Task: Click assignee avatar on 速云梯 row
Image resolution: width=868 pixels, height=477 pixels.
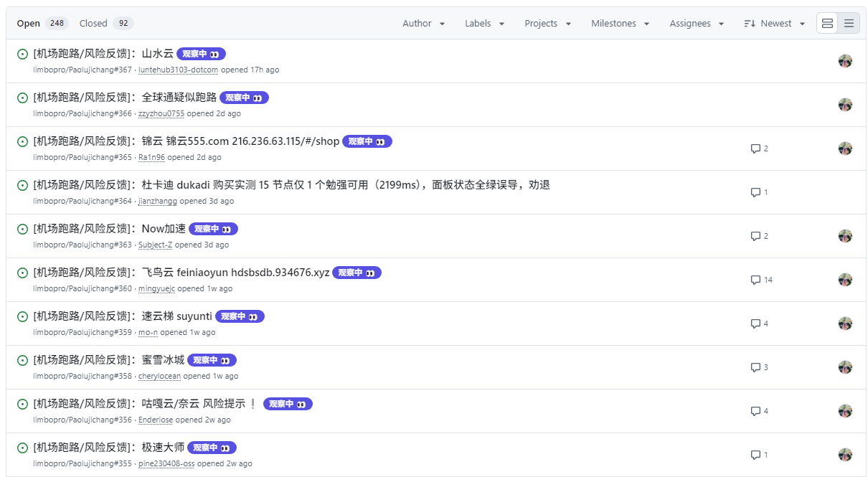Action: (845, 323)
